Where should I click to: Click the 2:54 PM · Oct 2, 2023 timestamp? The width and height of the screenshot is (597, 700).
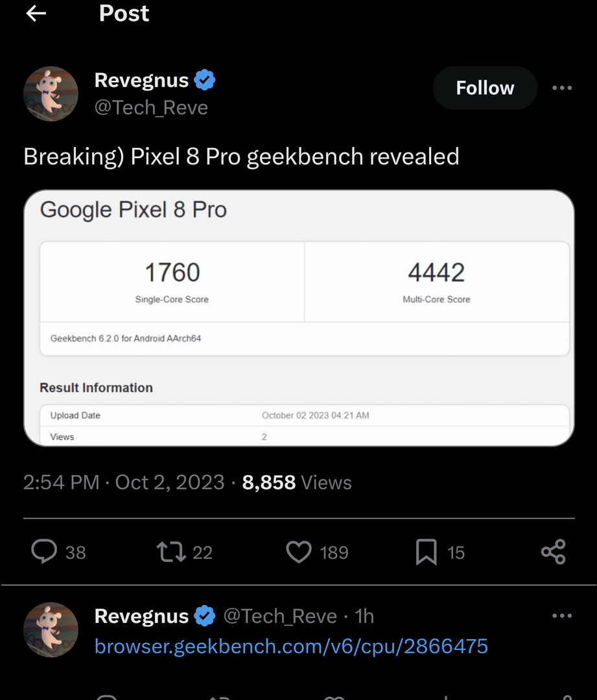(124, 482)
